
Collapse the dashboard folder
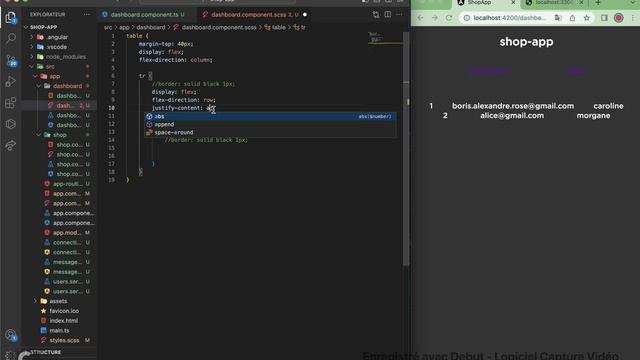(x=39, y=86)
